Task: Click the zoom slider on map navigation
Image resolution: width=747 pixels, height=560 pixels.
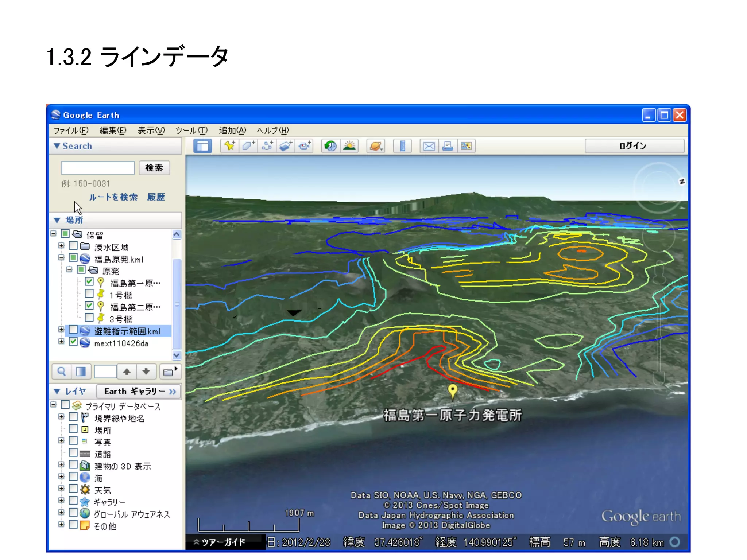Action: point(659,337)
